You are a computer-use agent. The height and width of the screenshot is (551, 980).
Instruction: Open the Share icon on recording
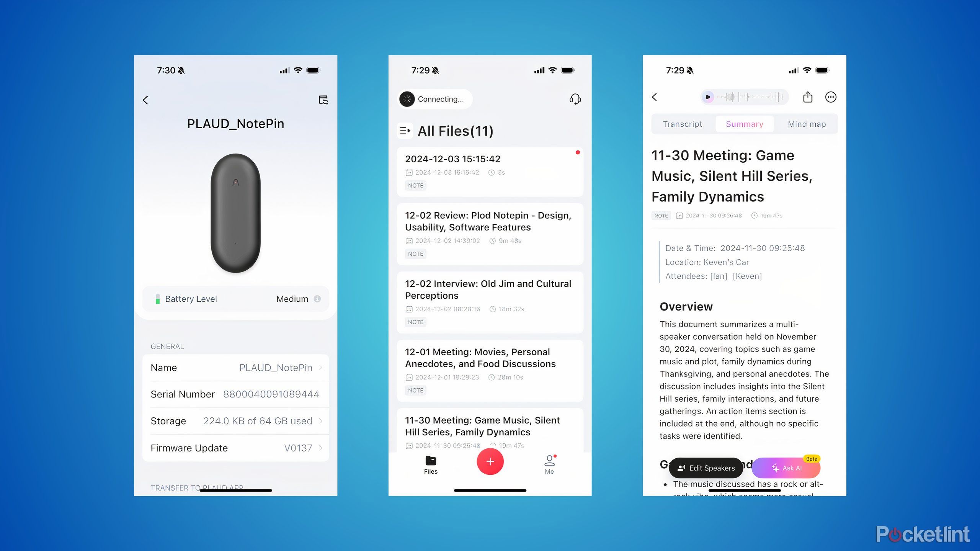[x=808, y=97]
